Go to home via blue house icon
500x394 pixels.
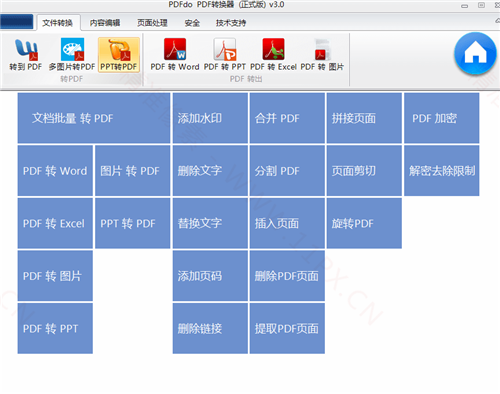475,53
